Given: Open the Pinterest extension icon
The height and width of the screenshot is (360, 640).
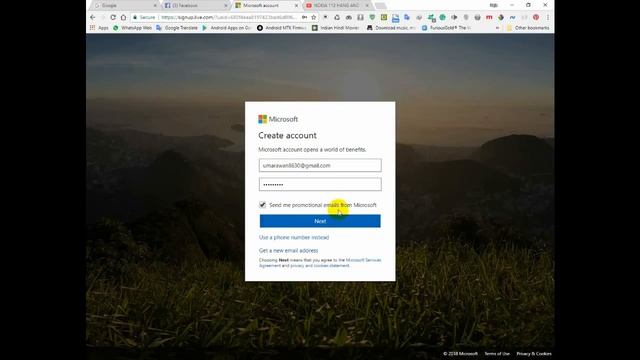Looking at the screenshot, I should click(536, 17).
